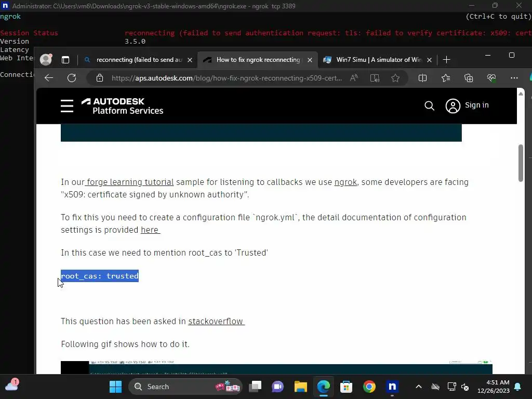
Task: Open the notification bell icon
Action: point(518,387)
